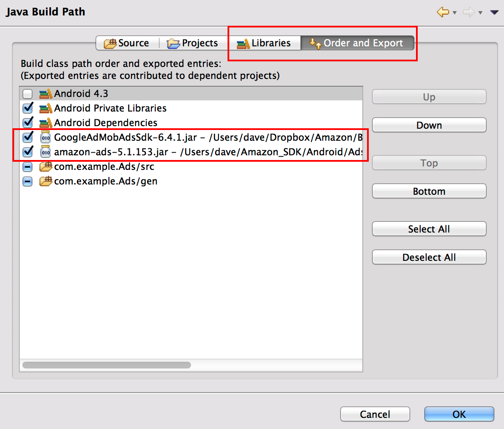This screenshot has width=504, height=429.
Task: Confirm changes with the OK button
Action: point(459,414)
